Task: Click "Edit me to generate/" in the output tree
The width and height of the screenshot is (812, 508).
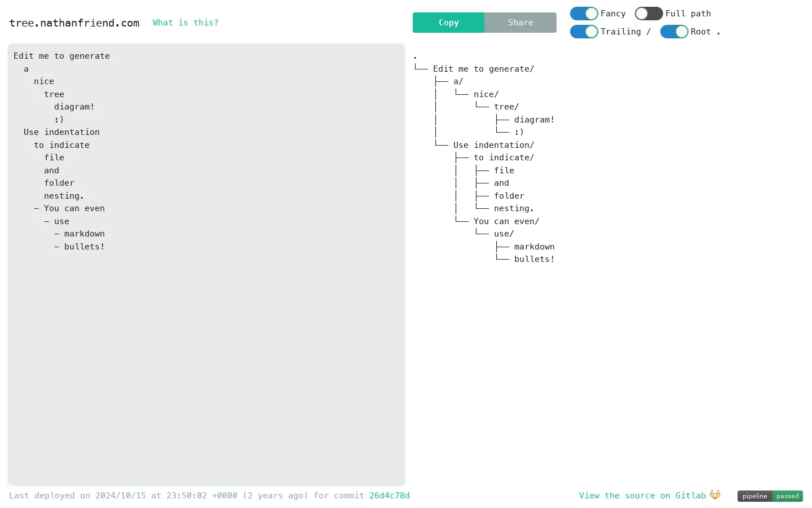Action: [x=483, y=69]
